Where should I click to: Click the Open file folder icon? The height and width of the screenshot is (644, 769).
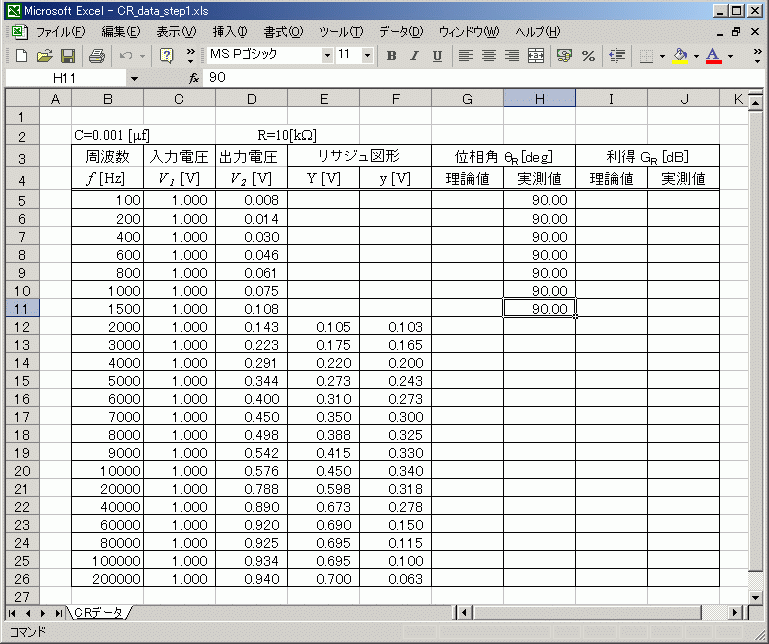coord(44,56)
